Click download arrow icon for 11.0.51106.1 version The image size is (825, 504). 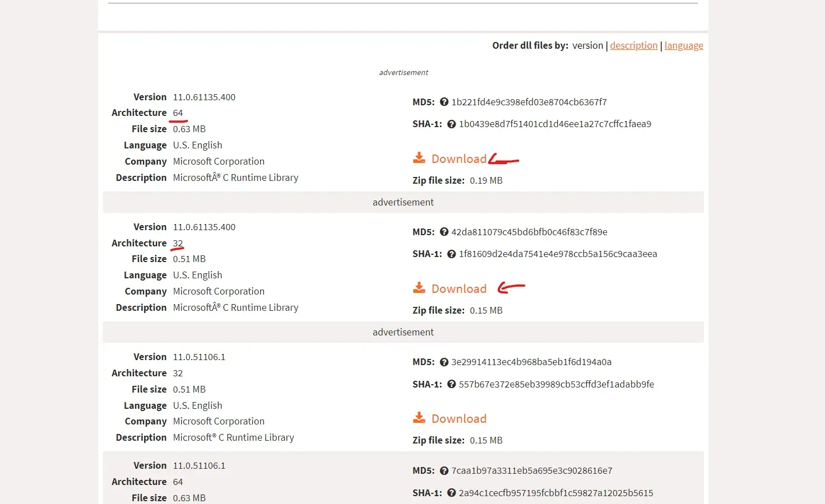[419, 418]
